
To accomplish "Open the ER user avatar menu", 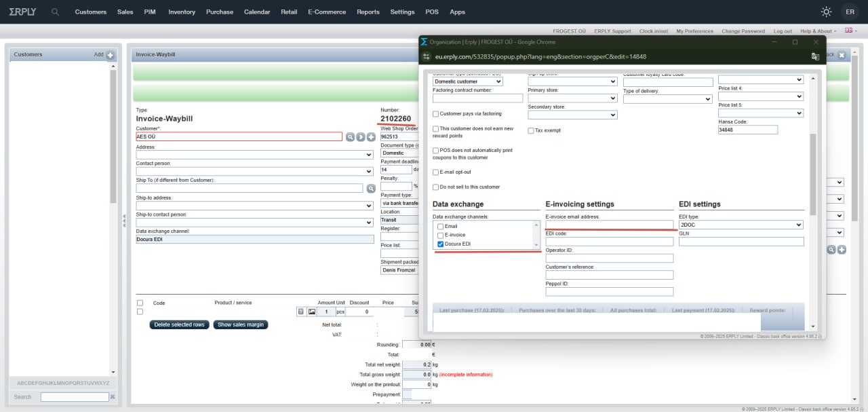I will click(x=850, y=12).
